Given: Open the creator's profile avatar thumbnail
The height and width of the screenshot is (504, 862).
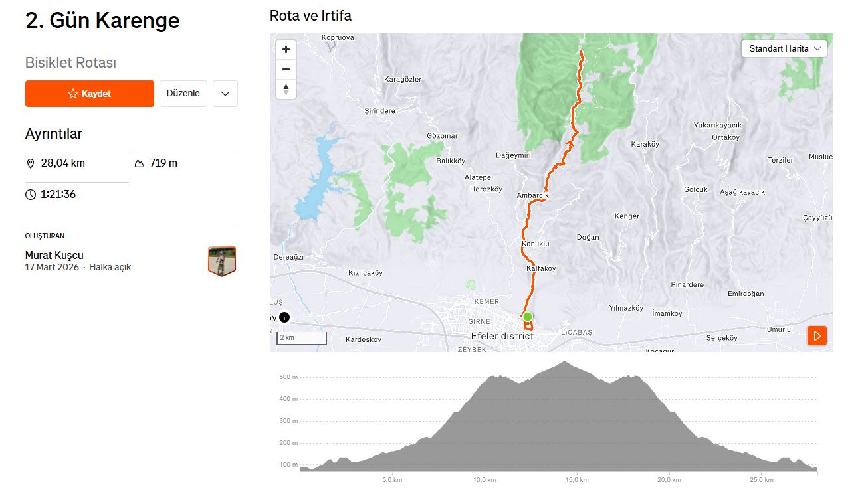Looking at the screenshot, I should click(222, 261).
